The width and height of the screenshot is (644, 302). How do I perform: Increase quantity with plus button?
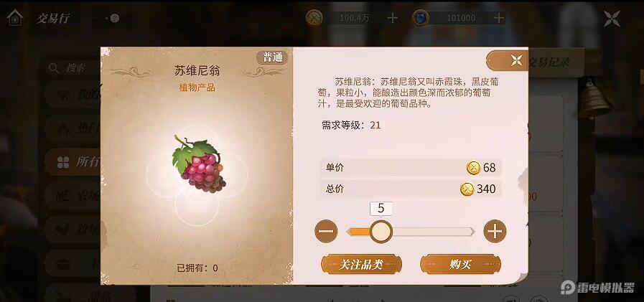(495, 232)
